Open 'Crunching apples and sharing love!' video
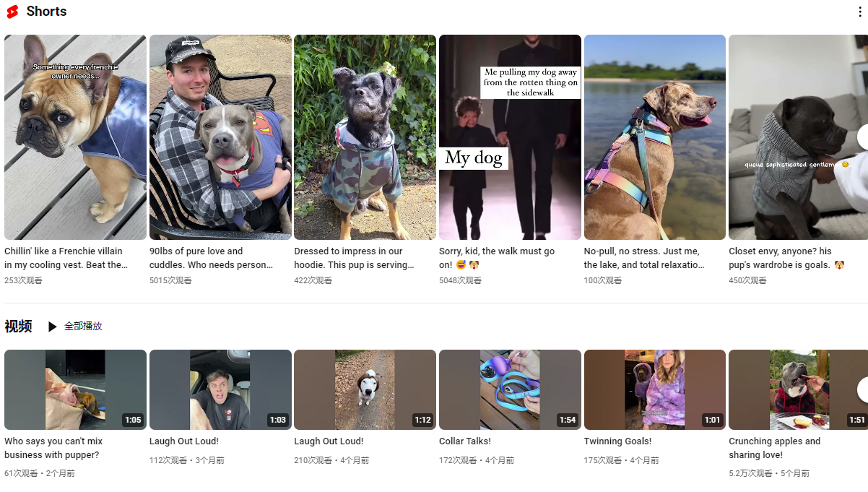 click(x=775, y=448)
